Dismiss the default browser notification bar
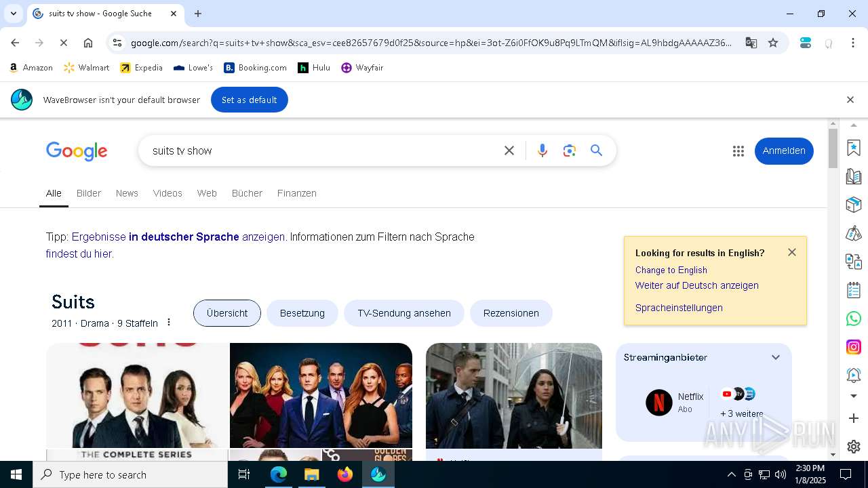 point(850,100)
